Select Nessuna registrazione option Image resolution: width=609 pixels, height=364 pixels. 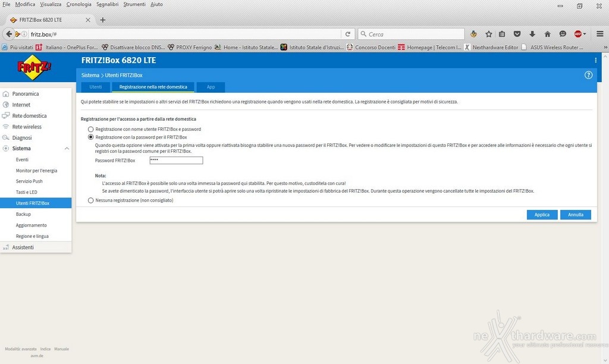click(x=91, y=200)
